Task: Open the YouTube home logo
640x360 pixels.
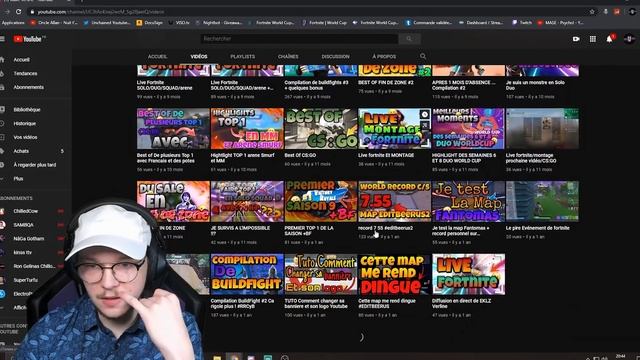Action: click(x=28, y=39)
